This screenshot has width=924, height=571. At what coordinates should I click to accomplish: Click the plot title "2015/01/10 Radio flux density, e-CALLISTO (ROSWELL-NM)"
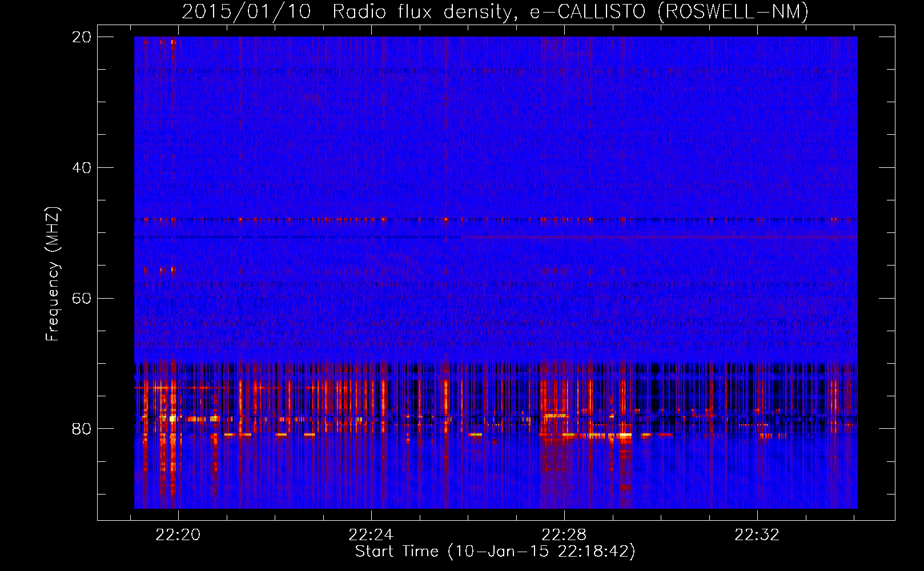[x=495, y=11]
